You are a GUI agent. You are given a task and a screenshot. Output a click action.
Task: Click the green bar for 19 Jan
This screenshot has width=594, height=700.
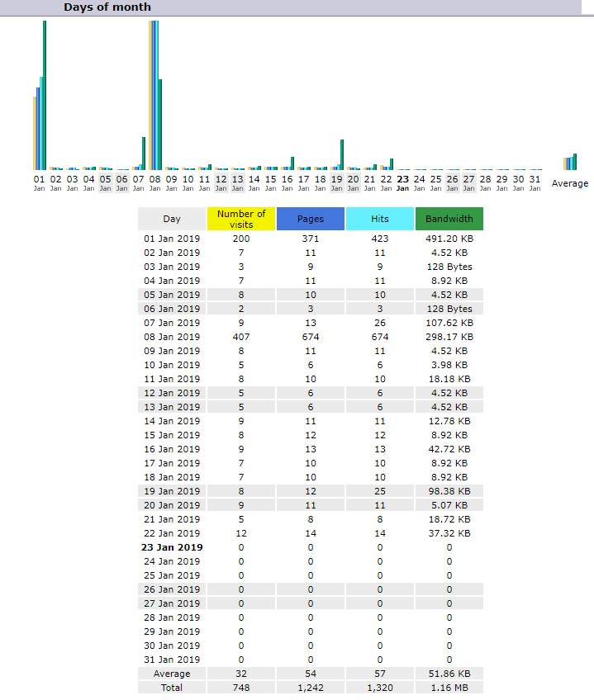342,154
